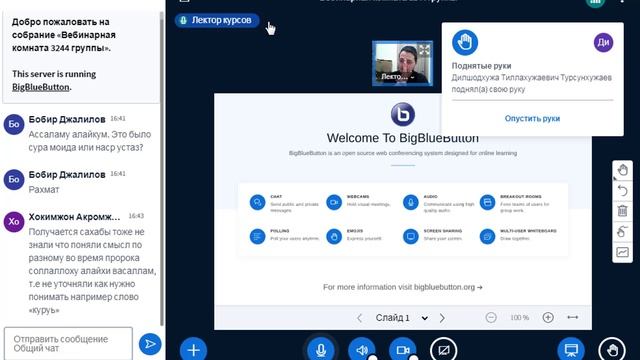Click the fit to width button
This screenshot has height=360, width=640.
pos(573,317)
